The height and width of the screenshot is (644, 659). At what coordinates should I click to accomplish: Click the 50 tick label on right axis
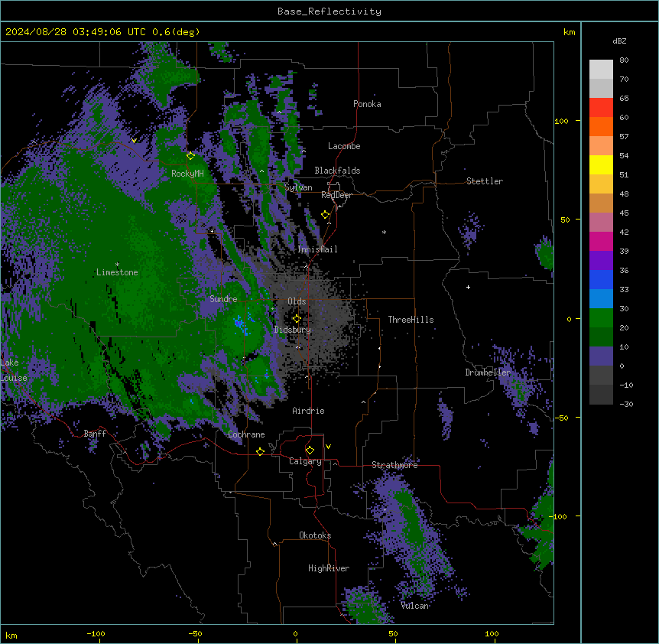pos(565,220)
